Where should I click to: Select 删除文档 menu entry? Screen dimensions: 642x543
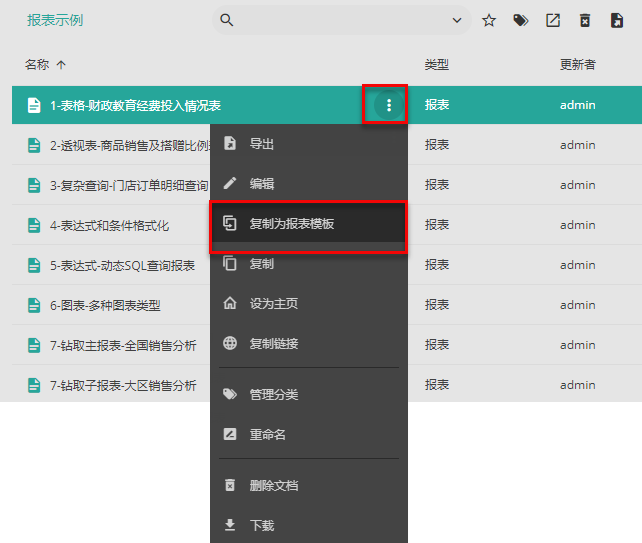[x=309, y=485]
